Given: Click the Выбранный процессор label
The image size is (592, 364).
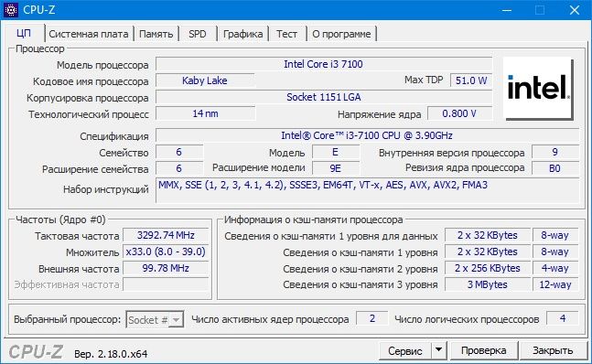Looking at the screenshot, I should click(x=67, y=319).
